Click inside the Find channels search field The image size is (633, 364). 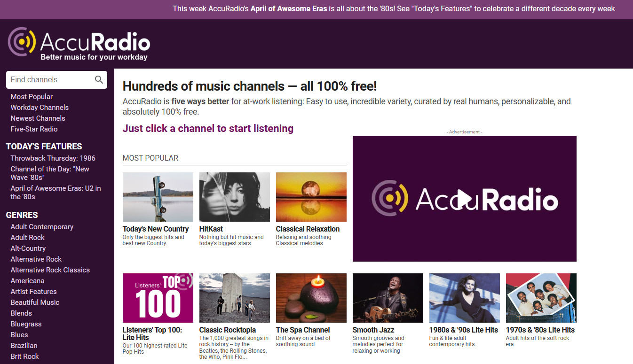click(x=49, y=80)
